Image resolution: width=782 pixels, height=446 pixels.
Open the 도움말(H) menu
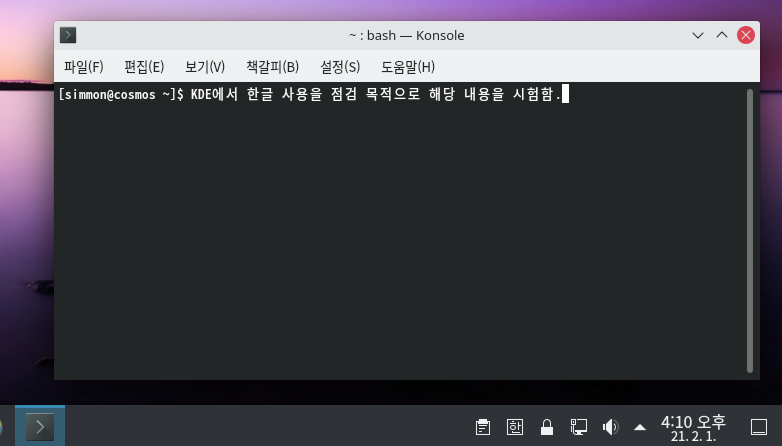coord(408,66)
